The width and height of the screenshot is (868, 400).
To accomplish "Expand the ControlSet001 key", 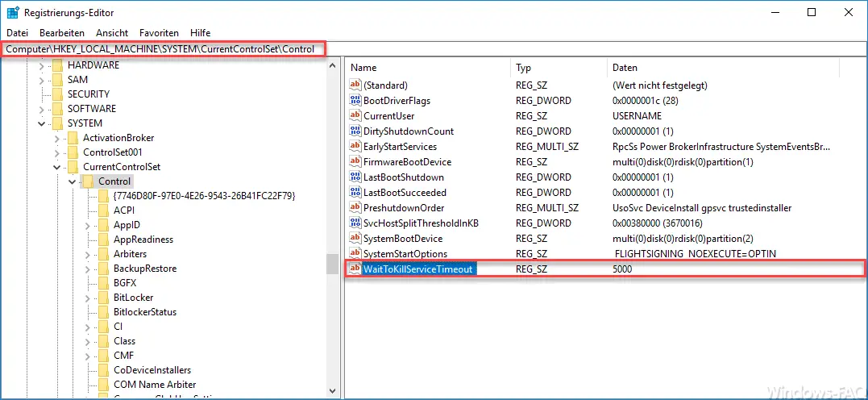I will click(x=57, y=152).
